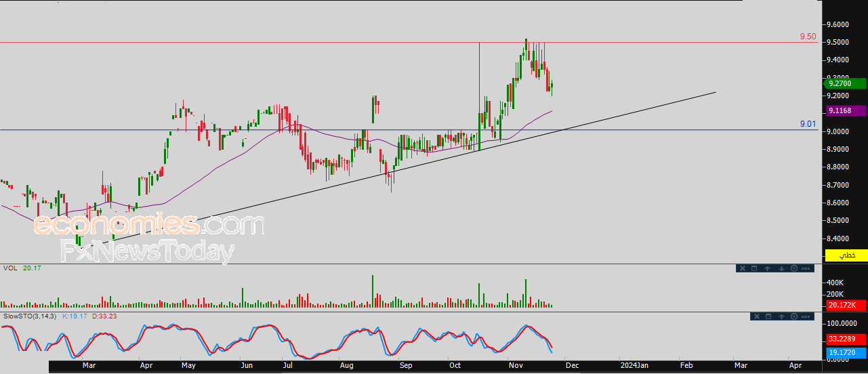
Task: Click the blue 19.1720 stochastic K tag
Action: (846, 353)
